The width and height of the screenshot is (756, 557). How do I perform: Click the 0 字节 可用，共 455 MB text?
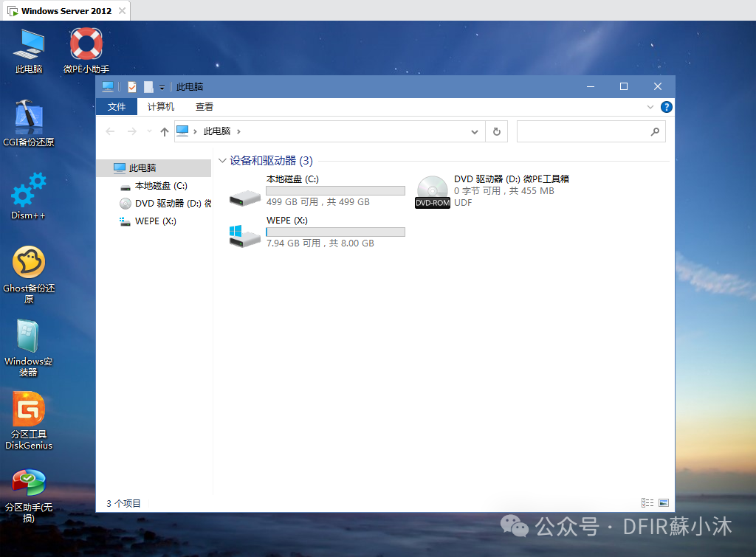[x=504, y=191]
